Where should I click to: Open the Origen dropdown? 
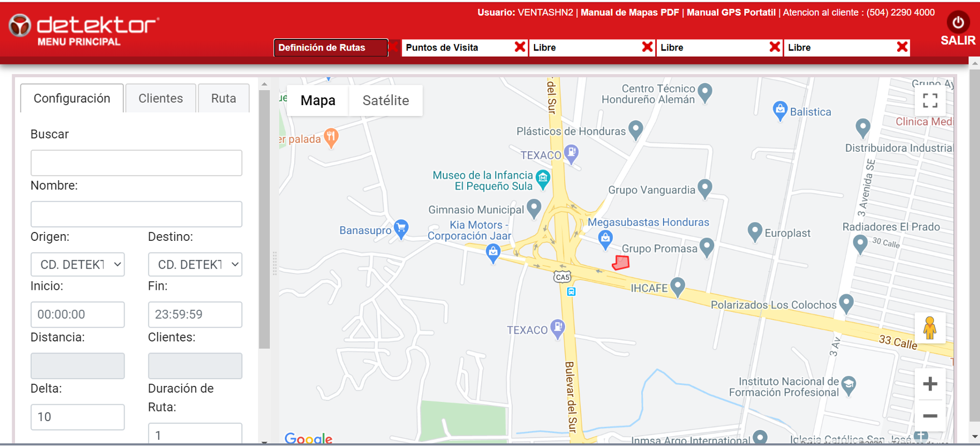(77, 264)
